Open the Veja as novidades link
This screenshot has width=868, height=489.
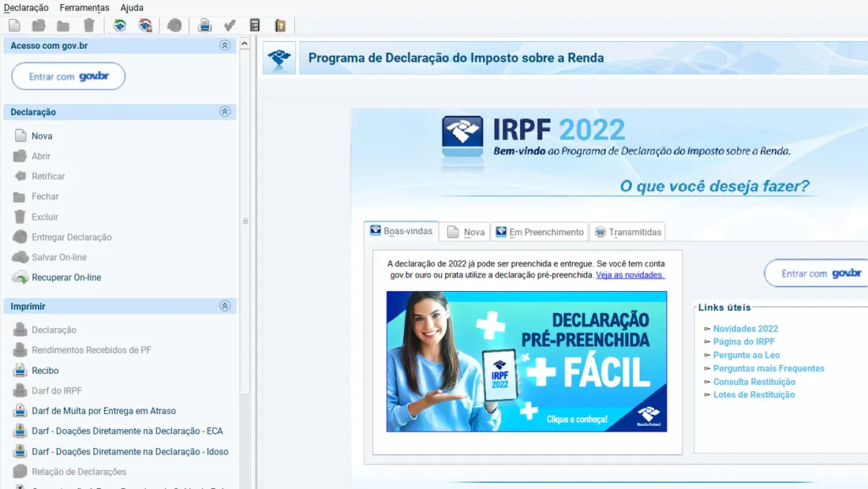tap(630, 275)
